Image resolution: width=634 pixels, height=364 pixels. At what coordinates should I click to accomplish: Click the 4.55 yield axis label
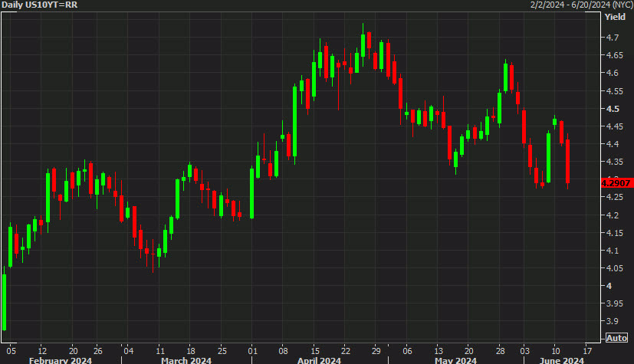click(614, 91)
